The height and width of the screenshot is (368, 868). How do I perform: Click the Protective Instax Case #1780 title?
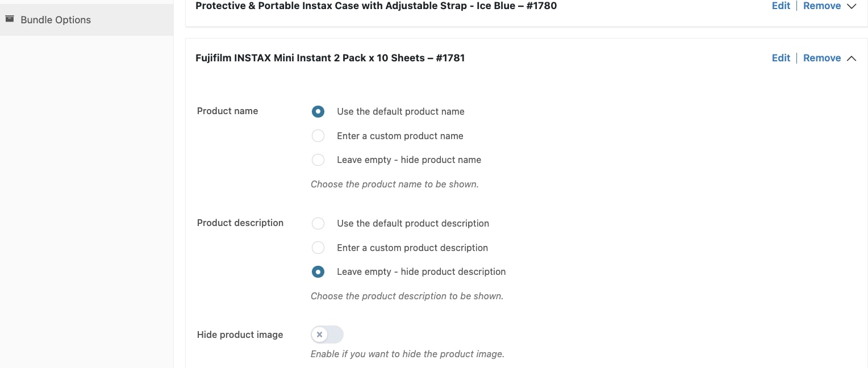[x=376, y=6]
